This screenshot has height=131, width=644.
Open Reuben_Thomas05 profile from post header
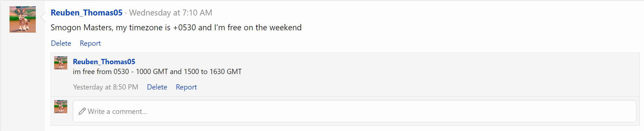coord(87,13)
